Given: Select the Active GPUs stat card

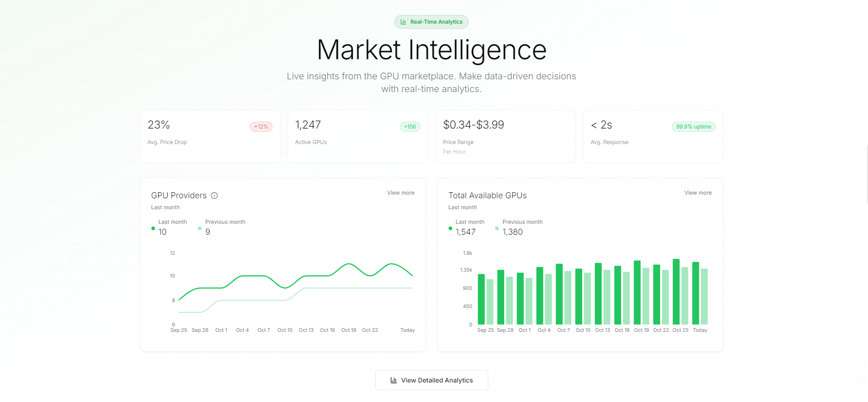Looking at the screenshot, I should point(357,136).
